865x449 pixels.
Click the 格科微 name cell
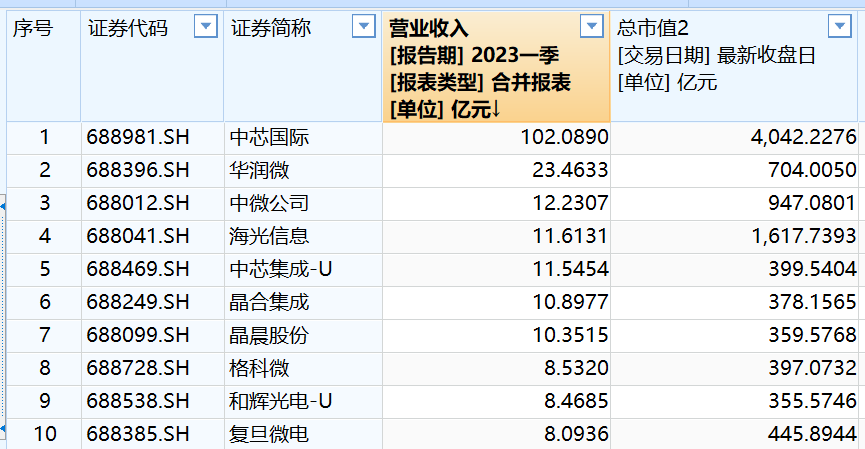click(303, 368)
